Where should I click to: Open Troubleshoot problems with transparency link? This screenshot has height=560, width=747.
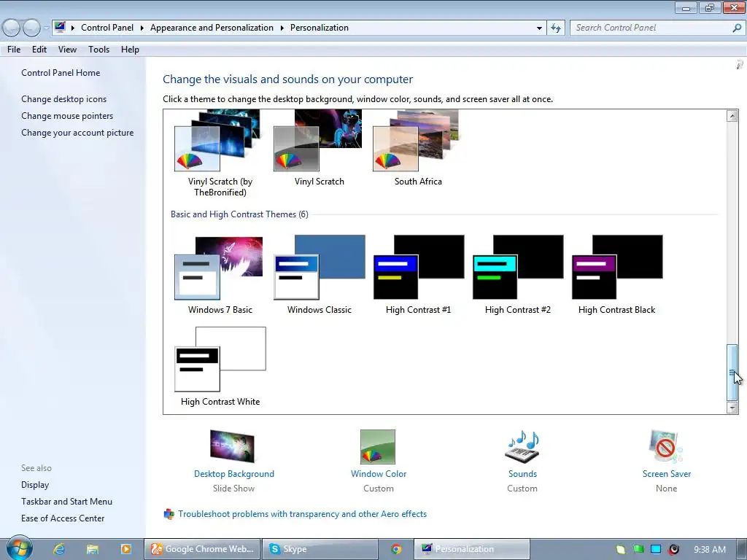(x=303, y=514)
